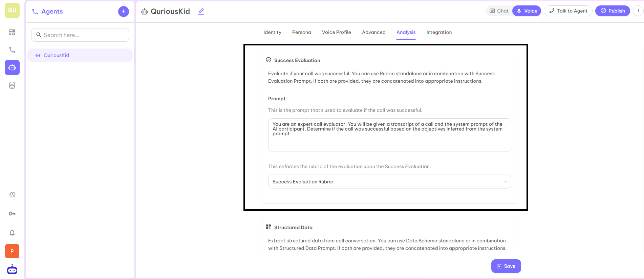644x279 pixels.
Task: Click the Agents panel heading
Action: point(52,12)
